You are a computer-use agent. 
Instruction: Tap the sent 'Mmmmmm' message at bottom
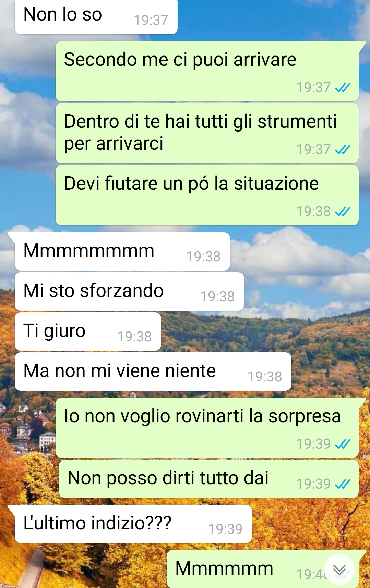[263, 569]
